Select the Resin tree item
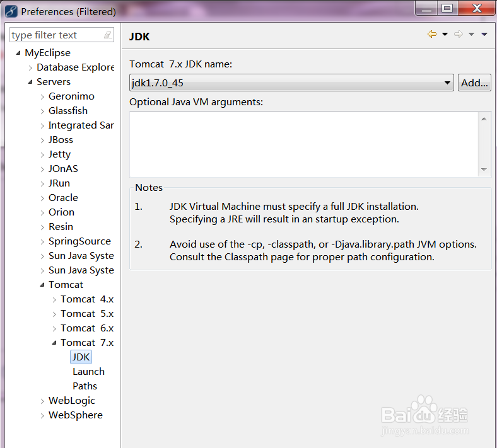The height and width of the screenshot is (448, 497). 61,227
